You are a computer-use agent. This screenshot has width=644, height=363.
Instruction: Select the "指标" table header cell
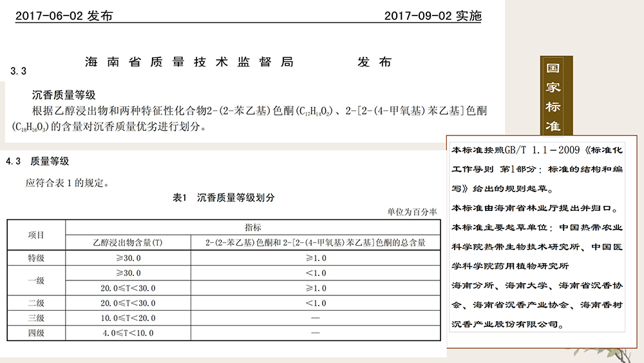click(252, 228)
